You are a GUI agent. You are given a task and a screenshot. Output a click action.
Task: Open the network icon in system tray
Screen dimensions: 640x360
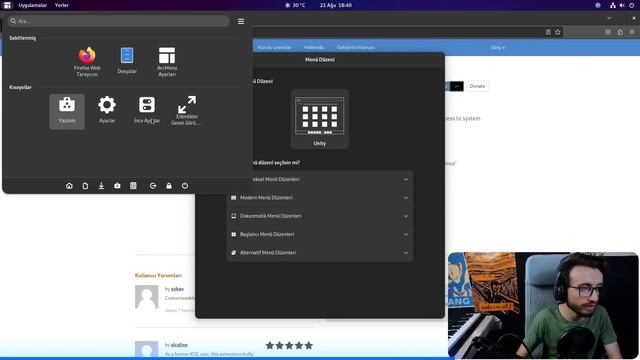(x=613, y=5)
